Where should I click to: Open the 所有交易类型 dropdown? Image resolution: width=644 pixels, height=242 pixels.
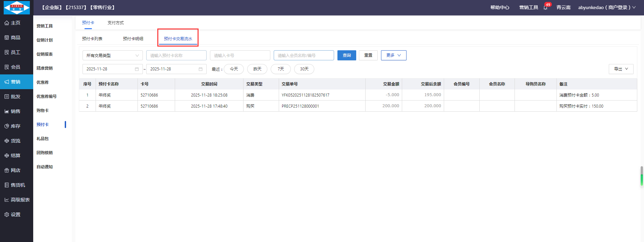coord(112,55)
